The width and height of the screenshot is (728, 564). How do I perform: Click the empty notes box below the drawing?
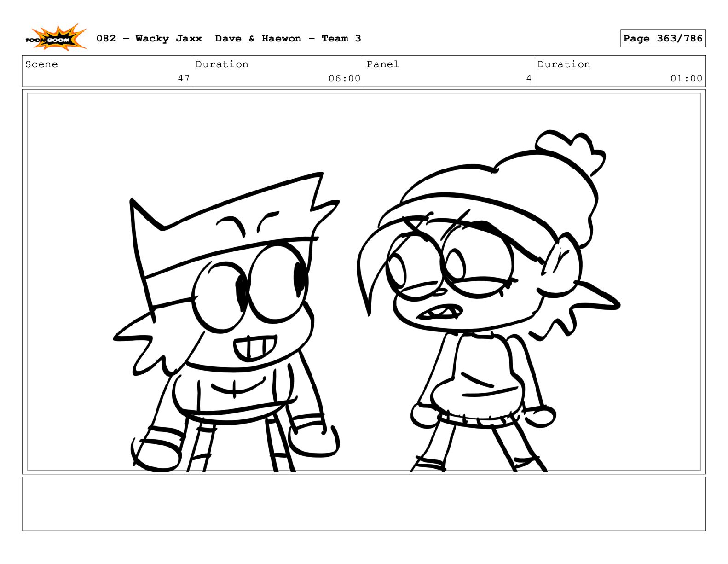coord(364,504)
